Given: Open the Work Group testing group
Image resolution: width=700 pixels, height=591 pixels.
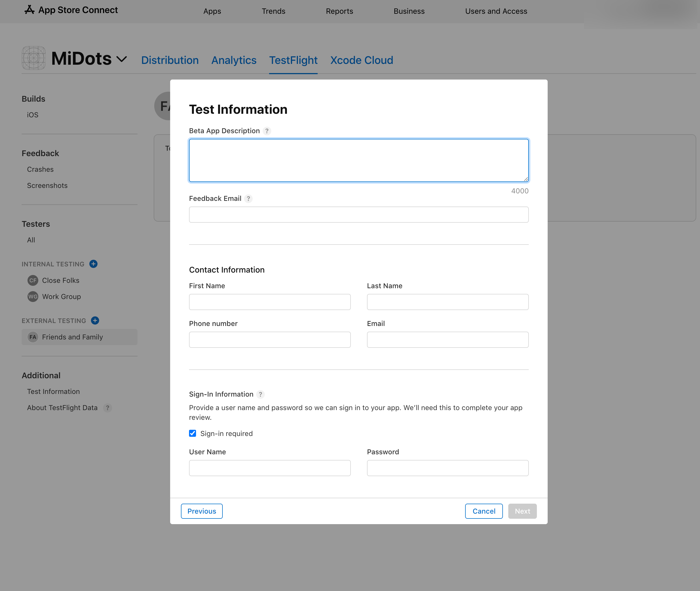Looking at the screenshot, I should coord(61,297).
